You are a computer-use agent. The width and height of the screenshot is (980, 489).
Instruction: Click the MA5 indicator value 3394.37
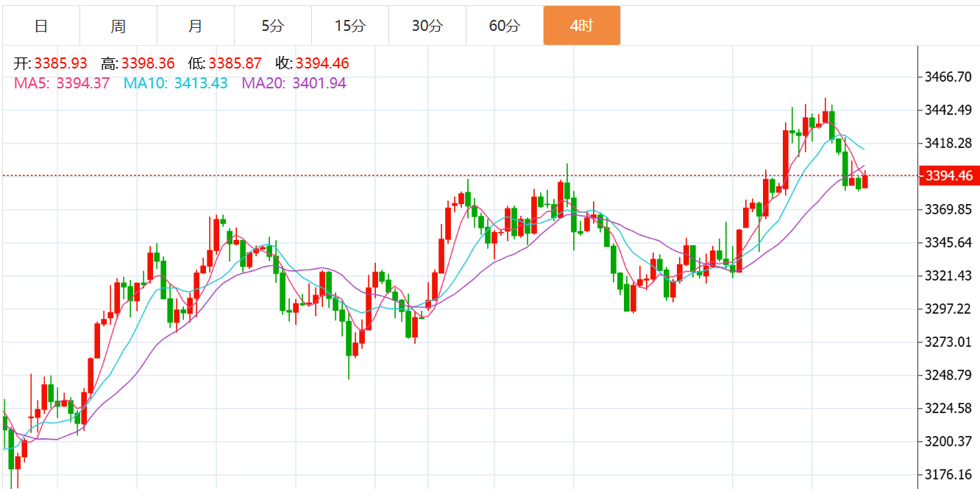click(82, 83)
